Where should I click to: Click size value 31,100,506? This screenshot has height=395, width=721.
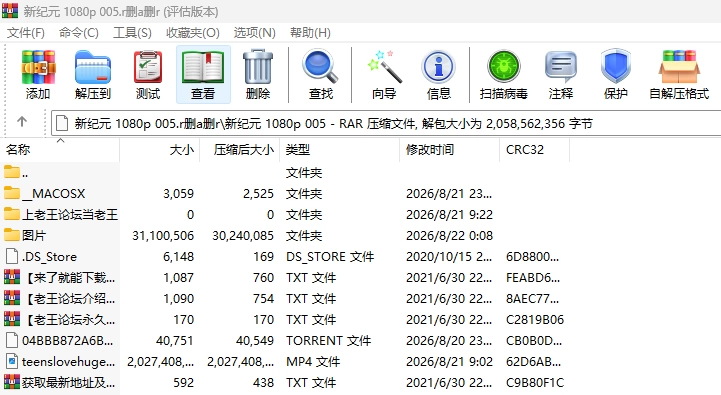pyautogui.click(x=163, y=235)
